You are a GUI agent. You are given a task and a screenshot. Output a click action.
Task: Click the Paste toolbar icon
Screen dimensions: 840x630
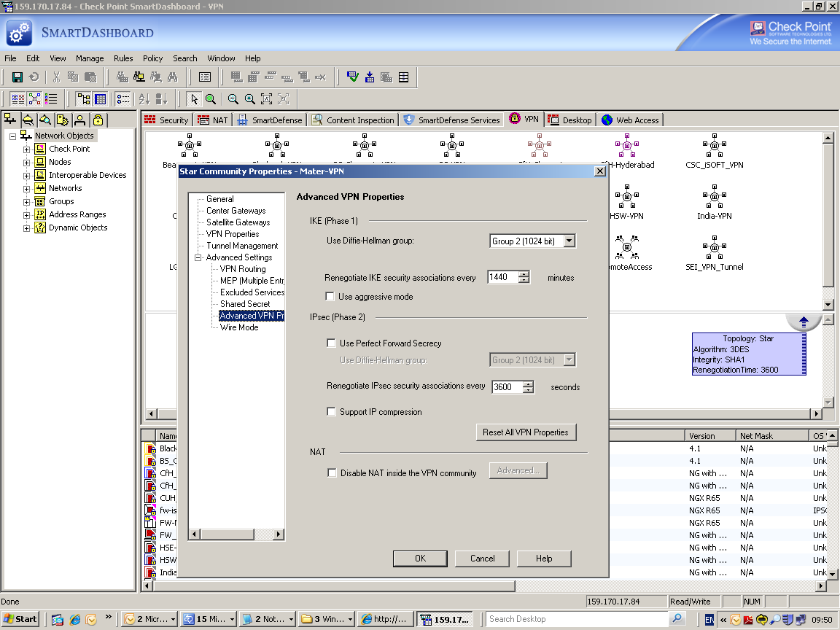coord(90,77)
